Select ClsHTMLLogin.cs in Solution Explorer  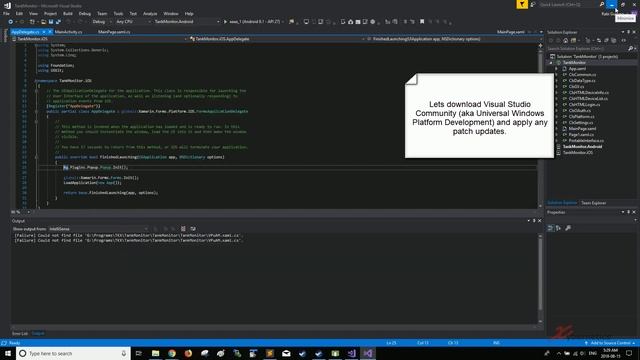pyautogui.click(x=584, y=104)
